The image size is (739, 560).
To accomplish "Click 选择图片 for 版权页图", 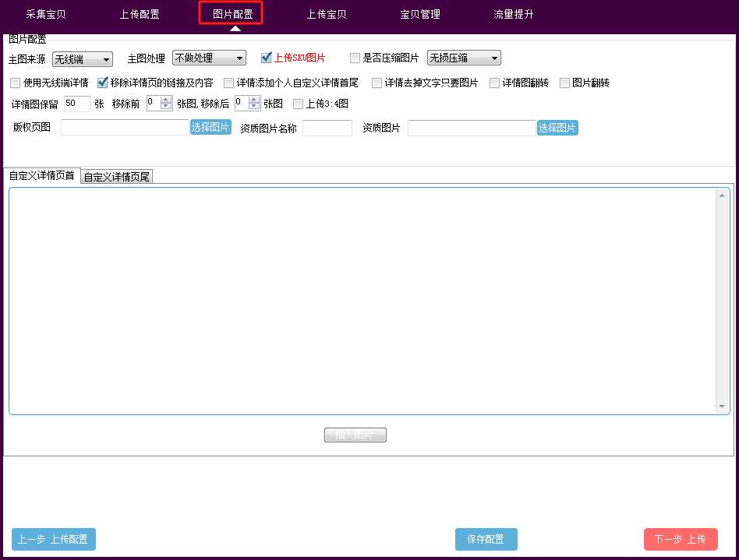I will point(210,127).
